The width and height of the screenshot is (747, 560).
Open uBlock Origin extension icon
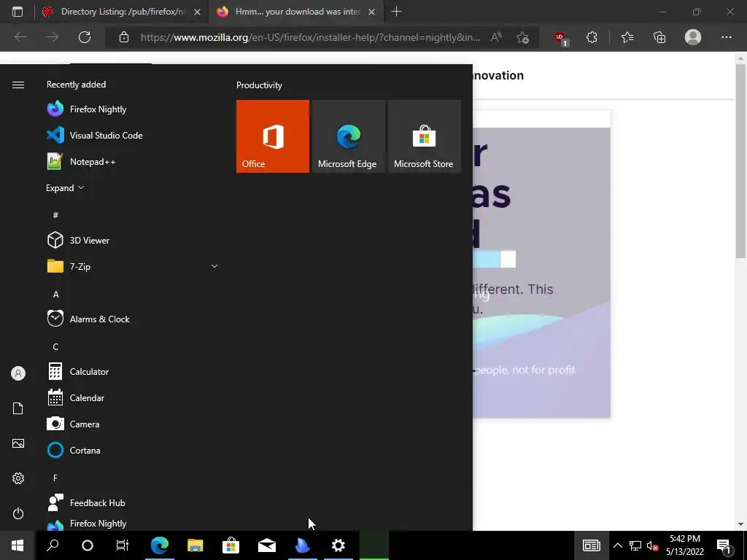(x=560, y=38)
